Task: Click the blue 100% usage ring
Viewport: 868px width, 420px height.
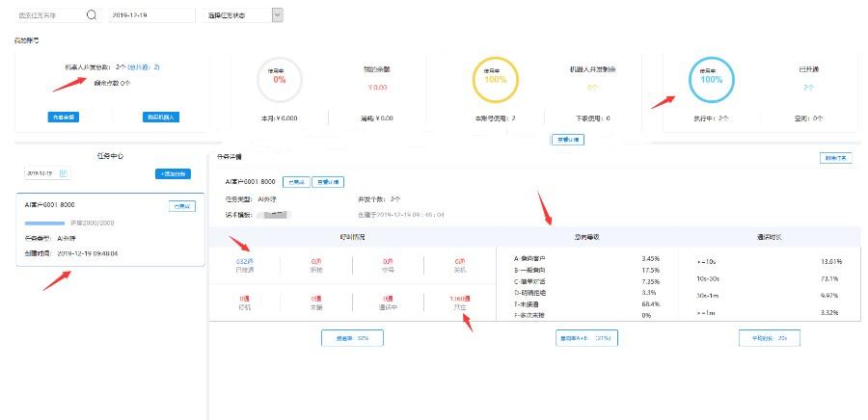Action: pyautogui.click(x=711, y=80)
